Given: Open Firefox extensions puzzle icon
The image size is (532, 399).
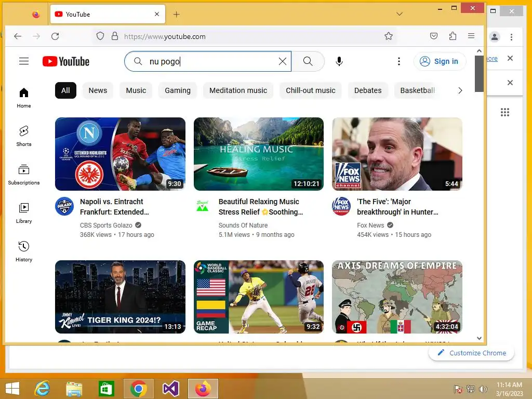Looking at the screenshot, I should tap(453, 36).
